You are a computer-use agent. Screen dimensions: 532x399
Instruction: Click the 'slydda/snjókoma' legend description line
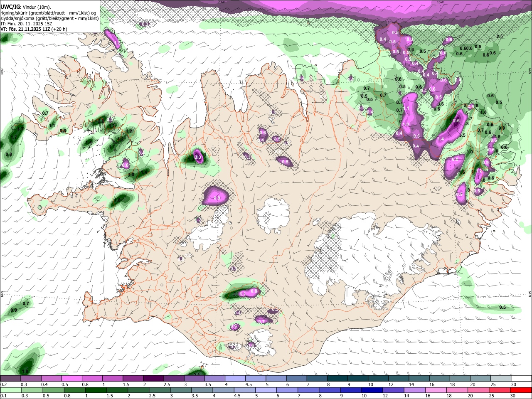click(x=49, y=18)
